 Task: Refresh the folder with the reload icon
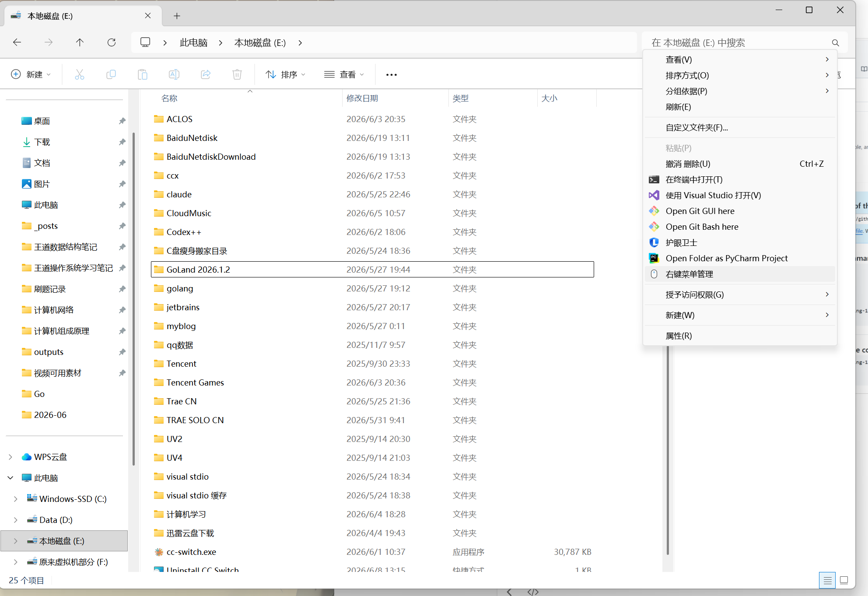pos(112,42)
